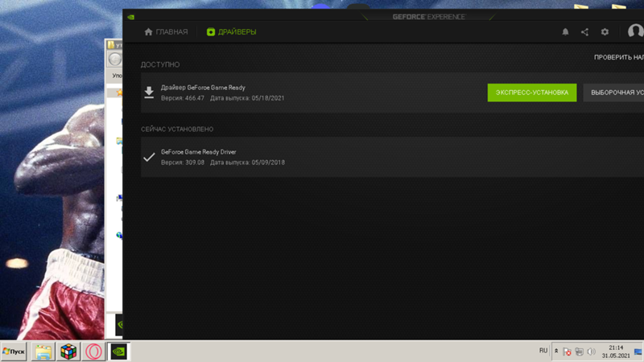Open the Главная tab

click(x=166, y=32)
